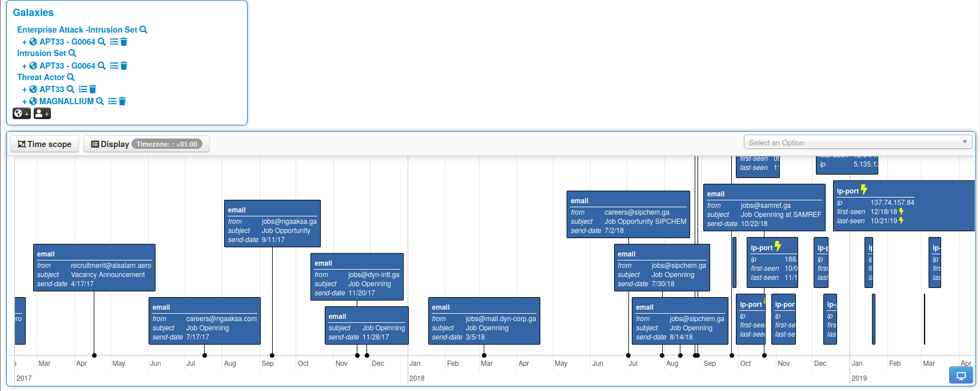This screenshot has height=391, width=980.
Task: Open the Select an Option dropdown
Action: (x=858, y=143)
